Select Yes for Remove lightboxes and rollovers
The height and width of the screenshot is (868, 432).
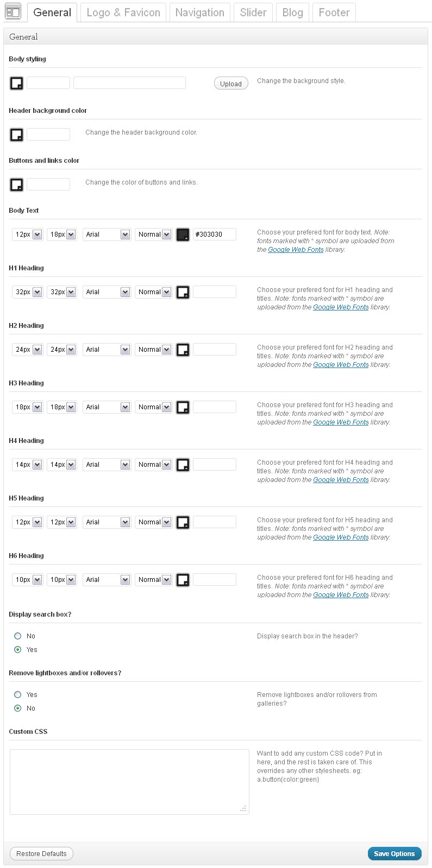pos(18,695)
